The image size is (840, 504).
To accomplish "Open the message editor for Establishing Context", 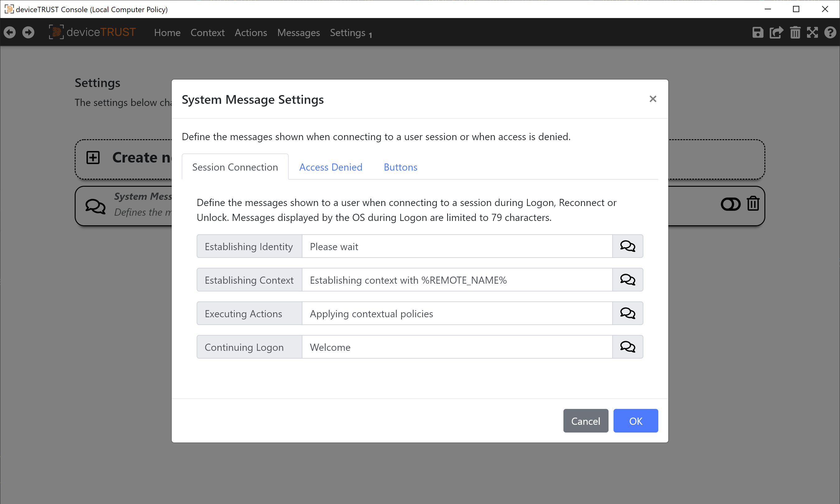I will [627, 280].
